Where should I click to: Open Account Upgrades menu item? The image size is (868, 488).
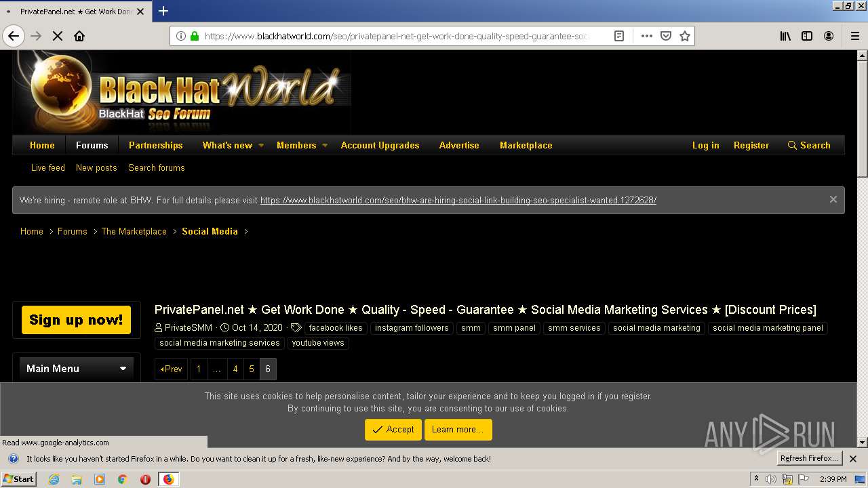(x=380, y=145)
